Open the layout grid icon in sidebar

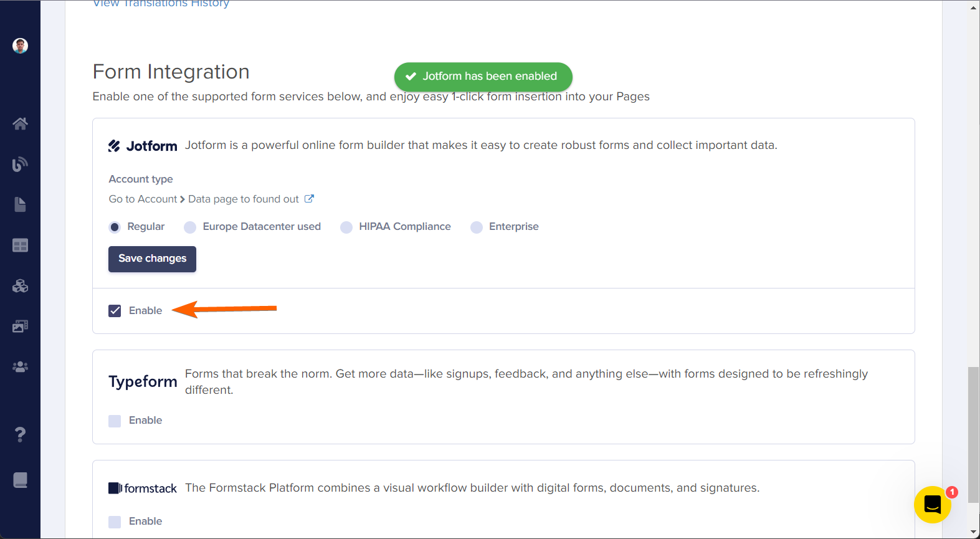click(x=20, y=246)
